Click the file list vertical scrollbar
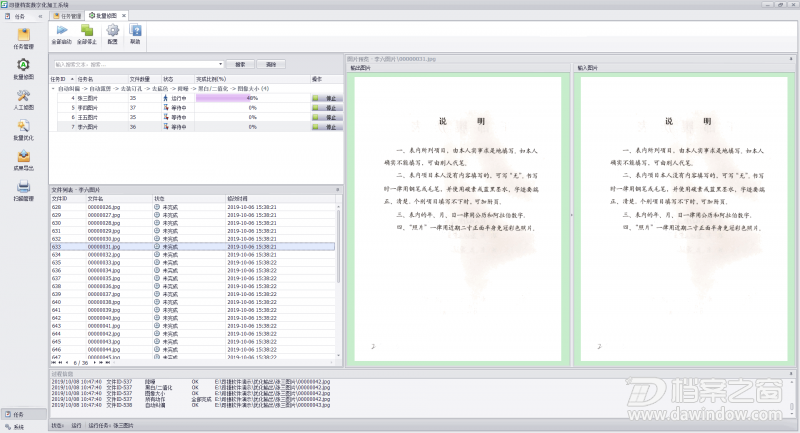Screen dimensions: 800x433 coord(338,246)
